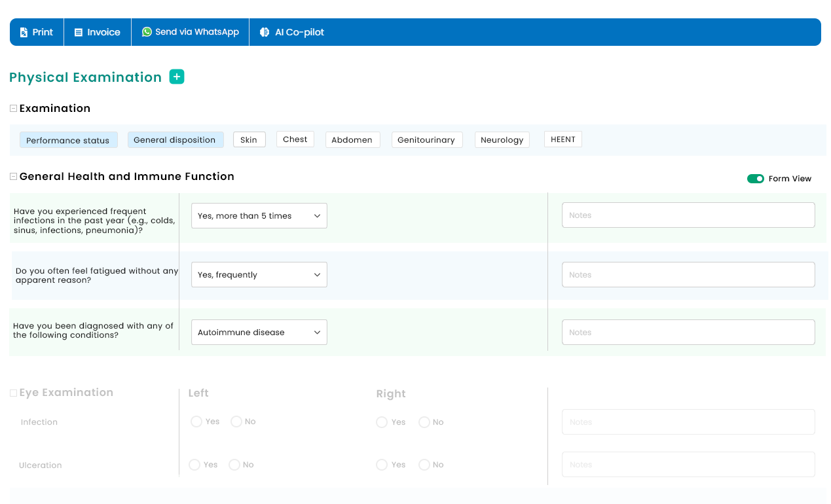Open the Invoice button

(x=98, y=32)
